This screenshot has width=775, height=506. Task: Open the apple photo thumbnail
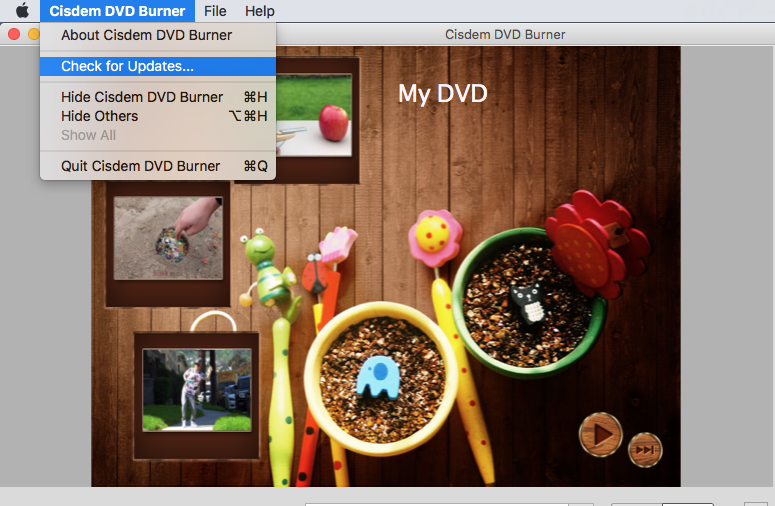tap(314, 115)
